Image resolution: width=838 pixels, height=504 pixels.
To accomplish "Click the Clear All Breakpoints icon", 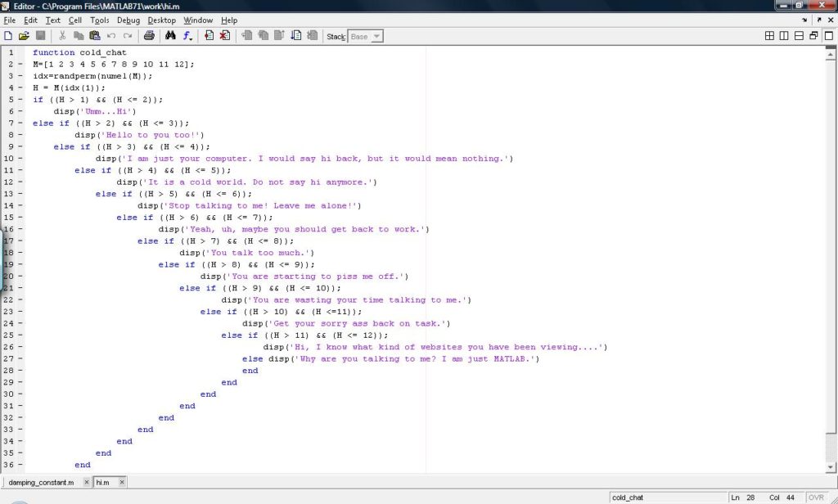I will [x=224, y=35].
